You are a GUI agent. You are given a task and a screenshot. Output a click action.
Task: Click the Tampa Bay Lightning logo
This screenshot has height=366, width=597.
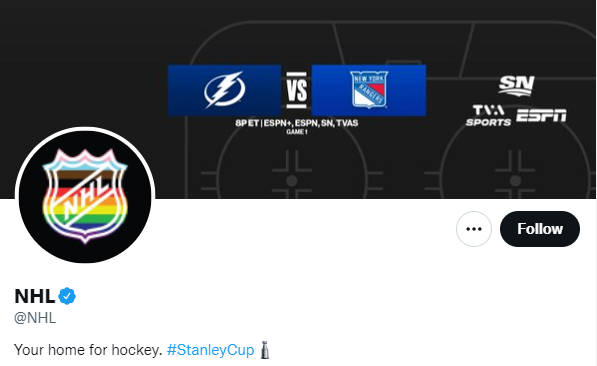(x=224, y=90)
